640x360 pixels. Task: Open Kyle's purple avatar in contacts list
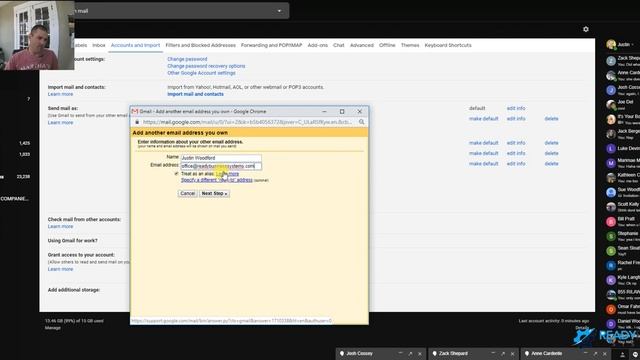click(x=611, y=280)
